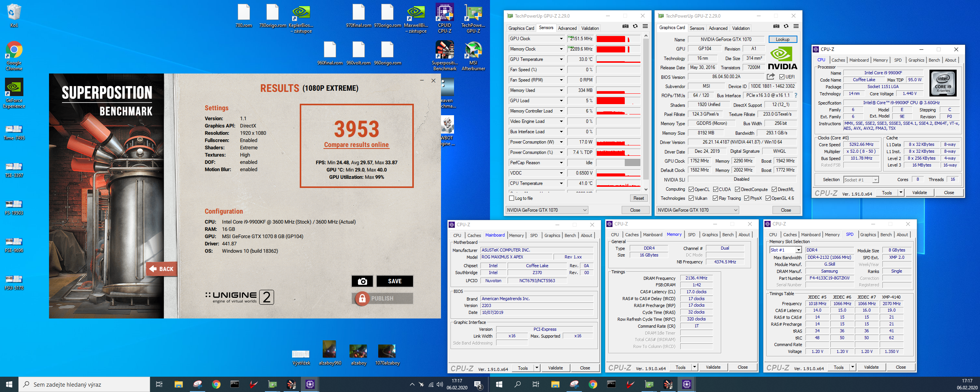Open Superposition Benchmark desktop icon

pyautogui.click(x=445, y=56)
